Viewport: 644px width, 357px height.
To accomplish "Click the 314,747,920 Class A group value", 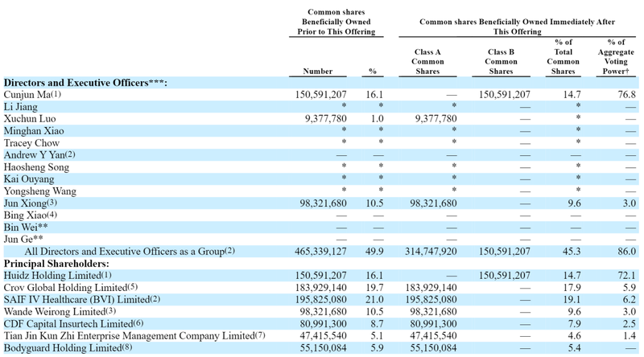I will click(x=431, y=252).
